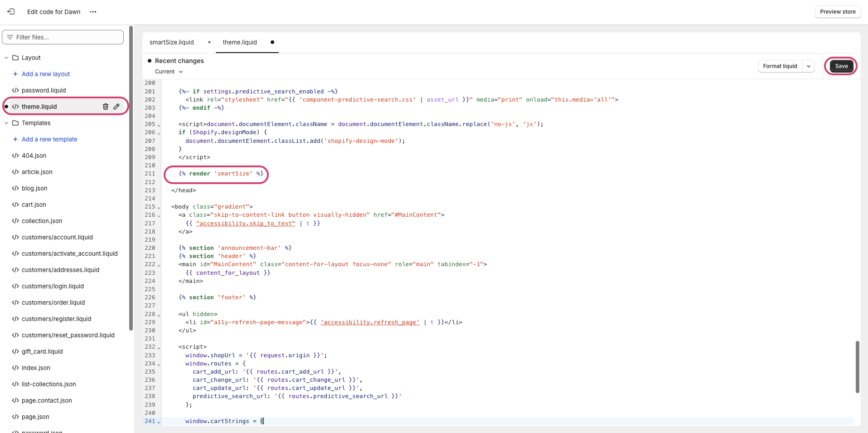Open article.json template file
868x433 pixels.
click(x=37, y=172)
